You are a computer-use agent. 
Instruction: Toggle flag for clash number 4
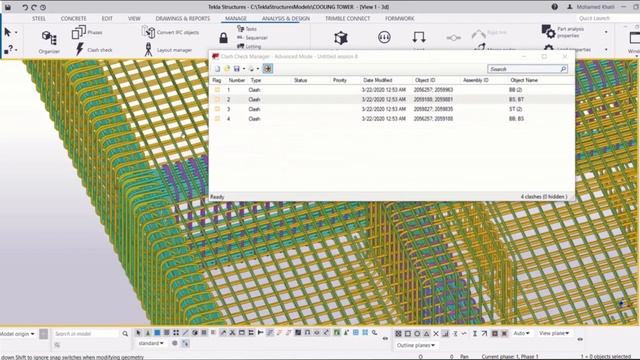217,119
